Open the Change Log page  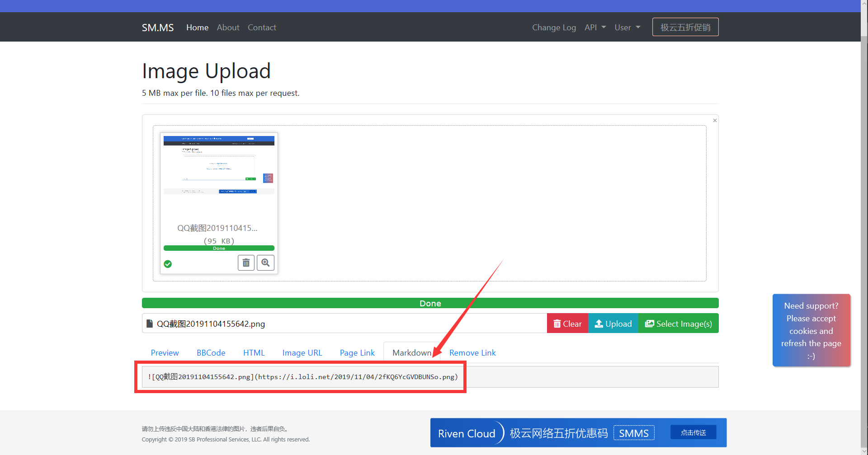click(554, 27)
